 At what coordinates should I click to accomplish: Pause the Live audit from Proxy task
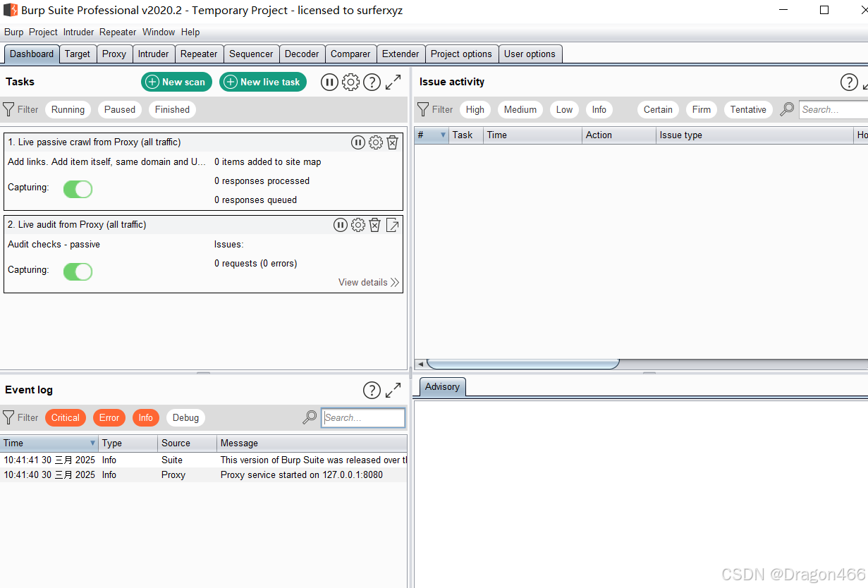(x=341, y=225)
